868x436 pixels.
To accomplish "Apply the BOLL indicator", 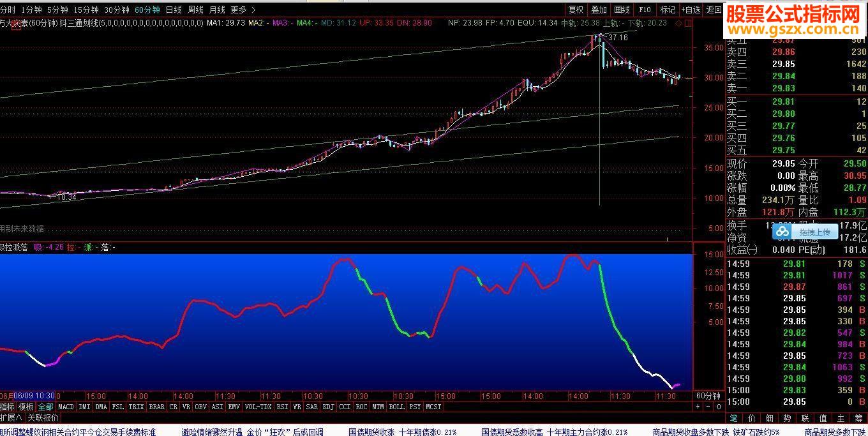I will 397,407.
